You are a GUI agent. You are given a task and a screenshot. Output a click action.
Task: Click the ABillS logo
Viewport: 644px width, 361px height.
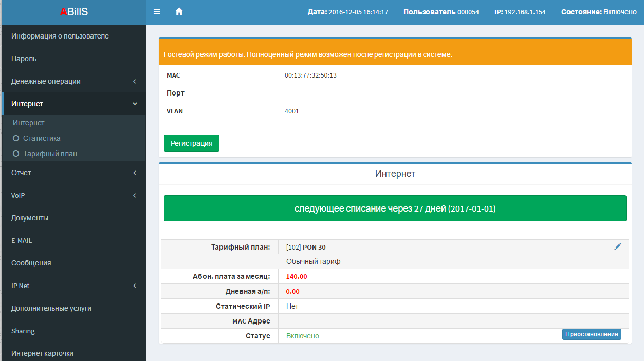point(74,12)
